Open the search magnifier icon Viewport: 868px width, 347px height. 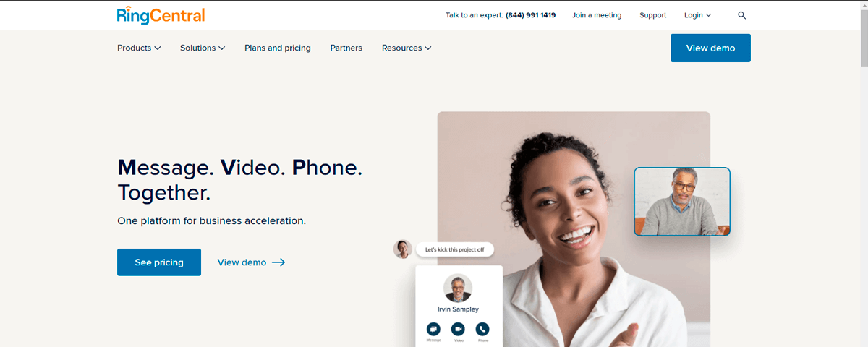tap(741, 15)
